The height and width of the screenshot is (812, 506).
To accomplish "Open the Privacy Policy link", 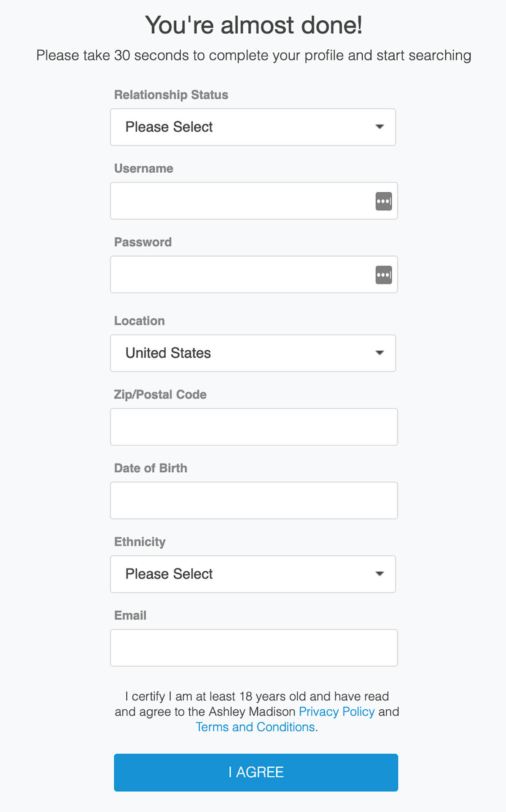I will pos(336,712).
